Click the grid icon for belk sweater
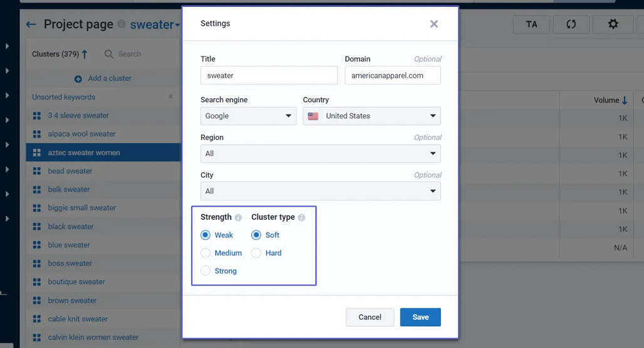This screenshot has width=644, height=348. tap(36, 190)
